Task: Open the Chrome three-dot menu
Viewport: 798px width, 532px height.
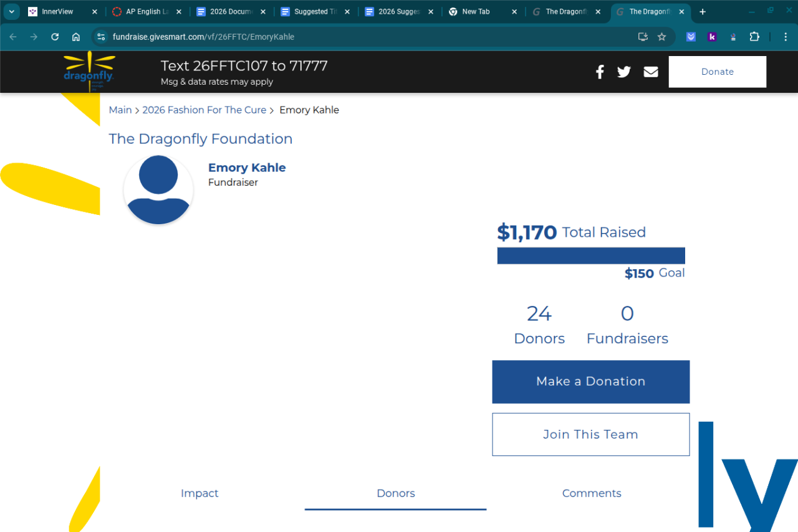Action: 786,37
